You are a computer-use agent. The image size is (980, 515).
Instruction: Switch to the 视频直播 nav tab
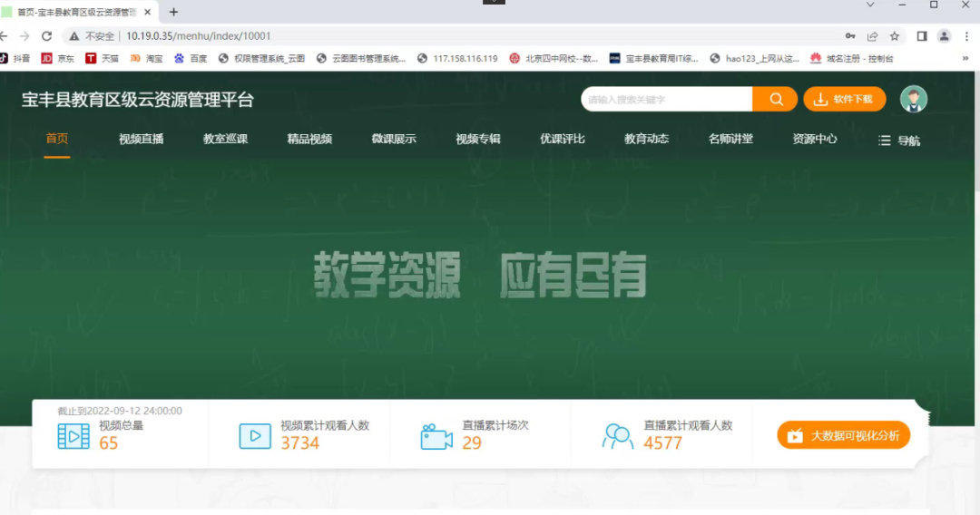[x=141, y=140]
